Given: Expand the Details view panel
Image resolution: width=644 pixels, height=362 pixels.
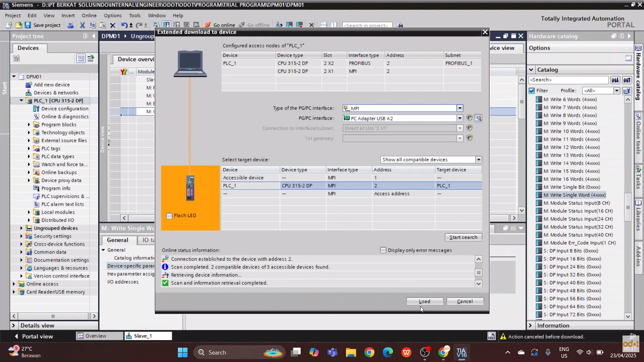Looking at the screenshot, I should pyautogui.click(x=13, y=325).
